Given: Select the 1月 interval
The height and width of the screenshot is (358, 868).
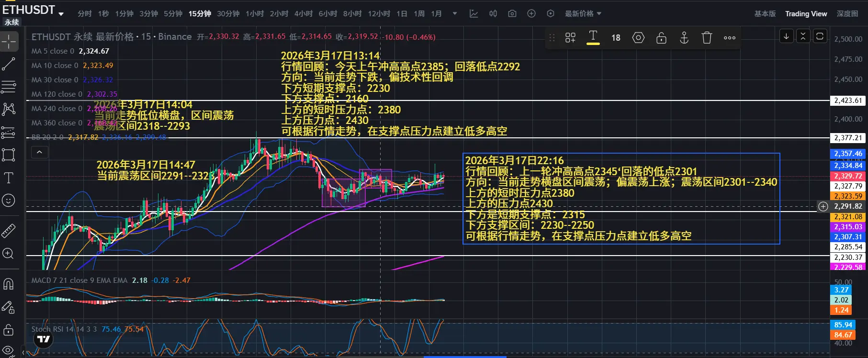Looking at the screenshot, I should 437,14.
